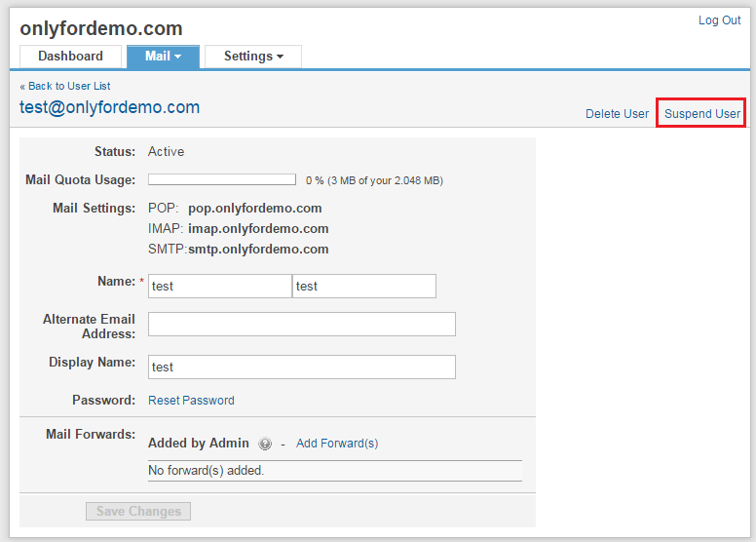Click the last name input field
Viewport: 756px width, 542px height.
pos(363,287)
